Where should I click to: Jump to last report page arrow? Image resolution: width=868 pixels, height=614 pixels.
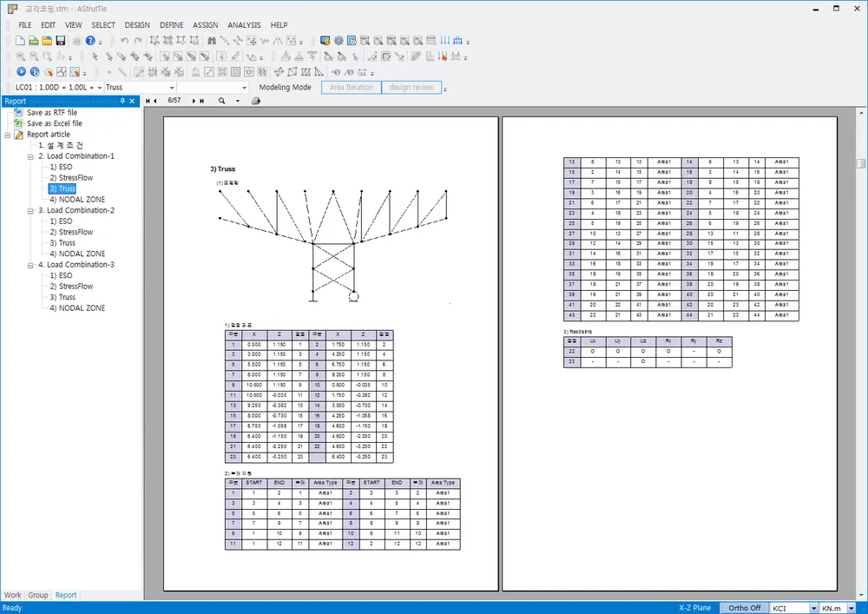[x=201, y=101]
